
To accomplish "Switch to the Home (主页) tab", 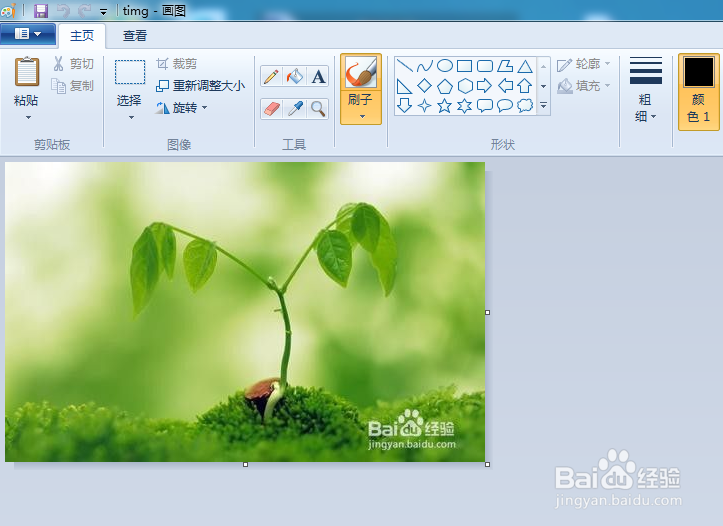I will tap(82, 35).
